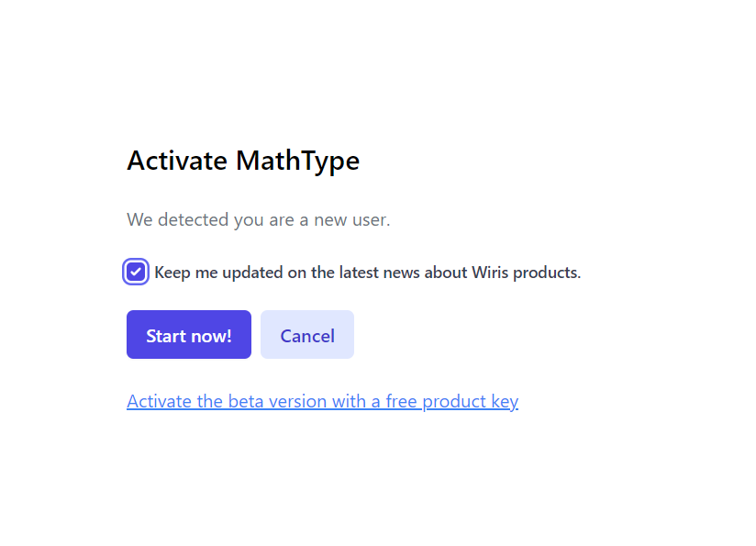Open the free product key activation link

coord(323,401)
